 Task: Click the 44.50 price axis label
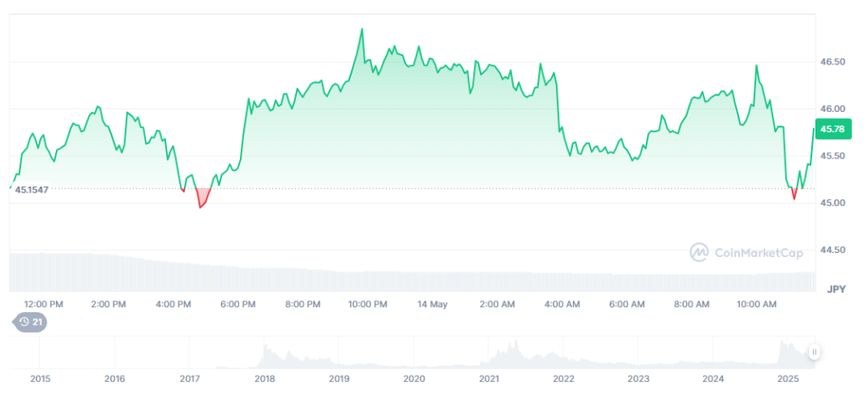[x=834, y=250]
